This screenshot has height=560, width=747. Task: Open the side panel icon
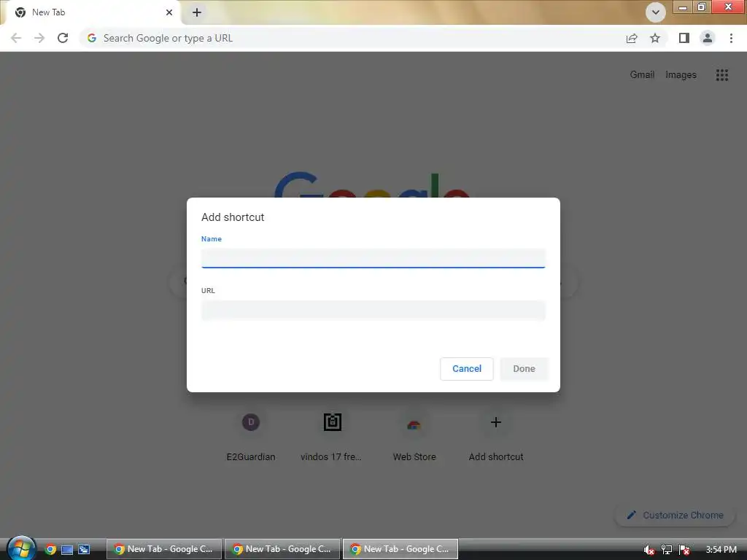point(684,38)
